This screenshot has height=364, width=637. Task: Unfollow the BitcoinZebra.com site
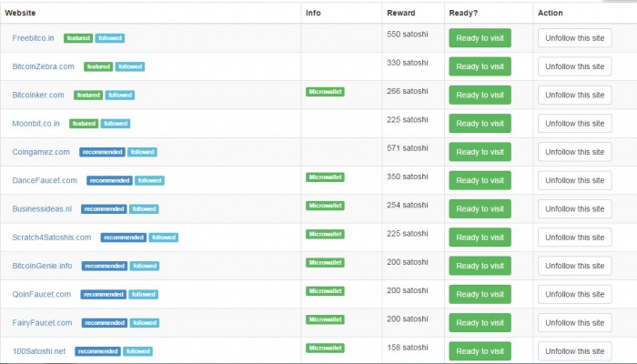pyautogui.click(x=574, y=66)
